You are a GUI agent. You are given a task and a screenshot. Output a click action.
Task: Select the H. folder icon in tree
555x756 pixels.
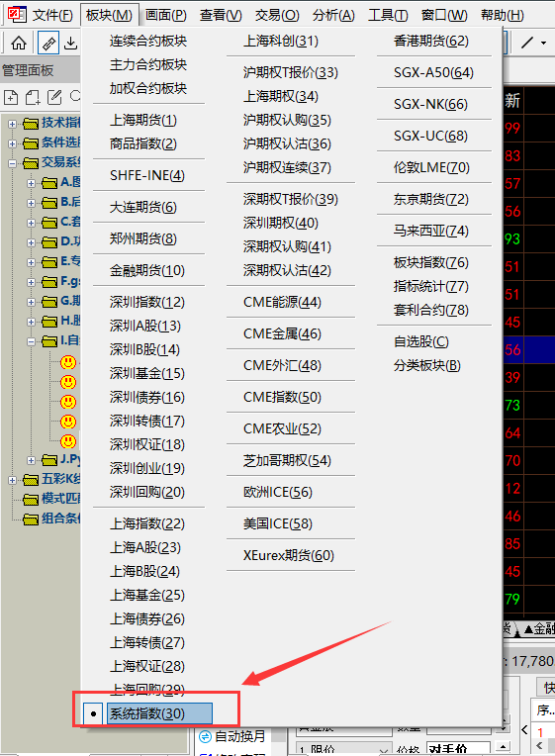pyautogui.click(x=49, y=322)
